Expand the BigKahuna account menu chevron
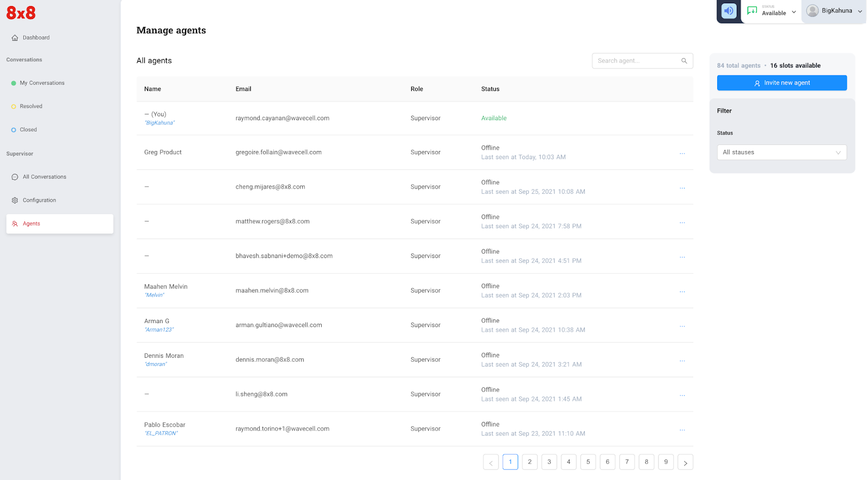This screenshot has width=868, height=480. tap(860, 11)
